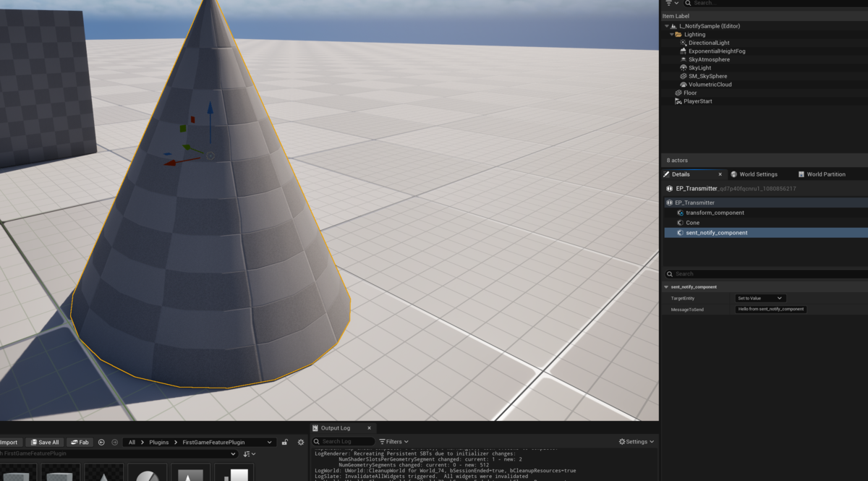Click the blue Z-axis gizmo arrow

click(210, 119)
